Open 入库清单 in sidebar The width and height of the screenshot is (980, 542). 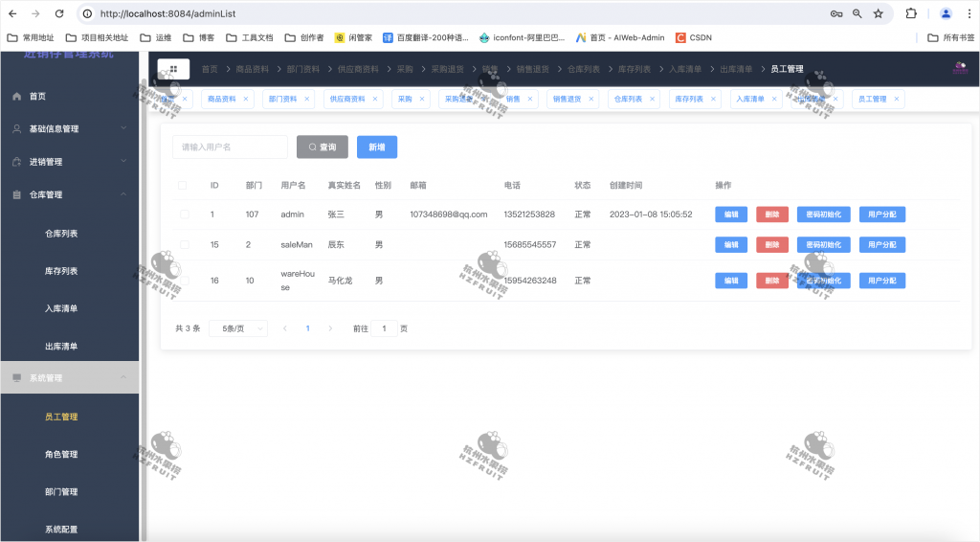pos(61,308)
